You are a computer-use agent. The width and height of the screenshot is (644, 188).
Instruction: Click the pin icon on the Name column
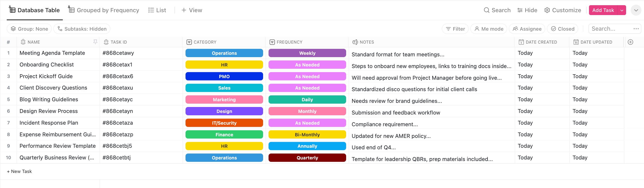coord(95,42)
